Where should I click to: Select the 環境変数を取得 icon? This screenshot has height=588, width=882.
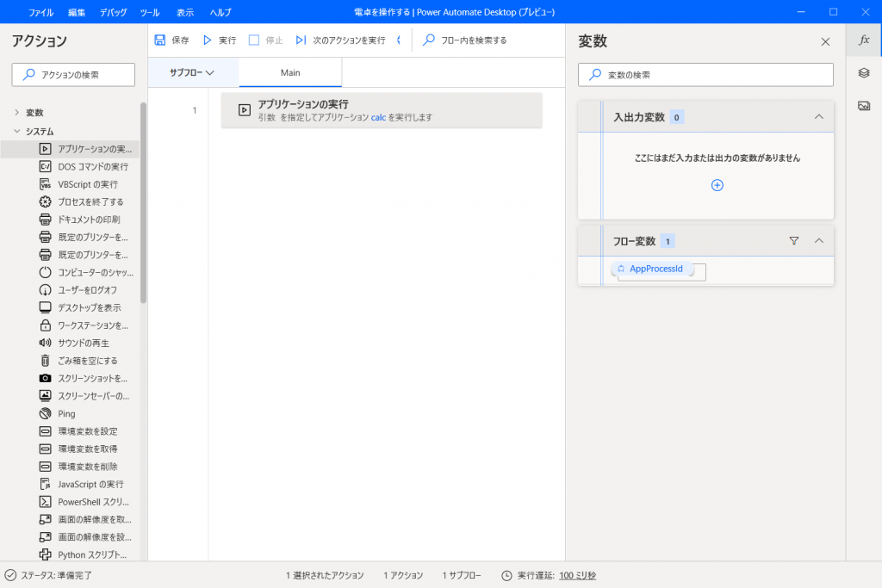[x=45, y=449]
